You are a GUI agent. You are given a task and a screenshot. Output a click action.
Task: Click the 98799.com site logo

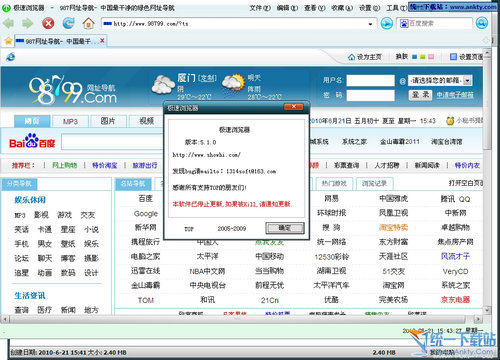pos(73,90)
